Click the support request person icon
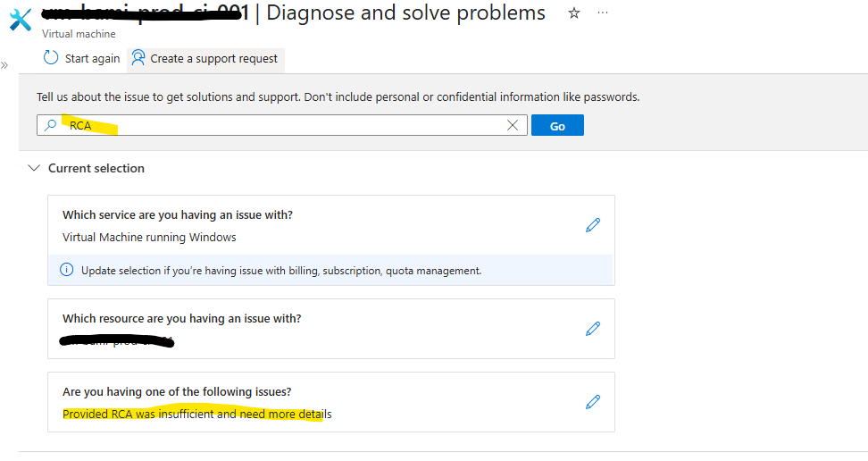The image size is (868, 461). pyautogui.click(x=138, y=57)
